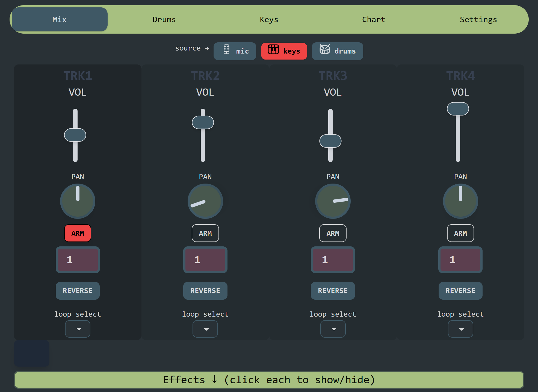Expand the TRK2 loop select dropdown
This screenshot has width=538, height=392.
tap(205, 329)
